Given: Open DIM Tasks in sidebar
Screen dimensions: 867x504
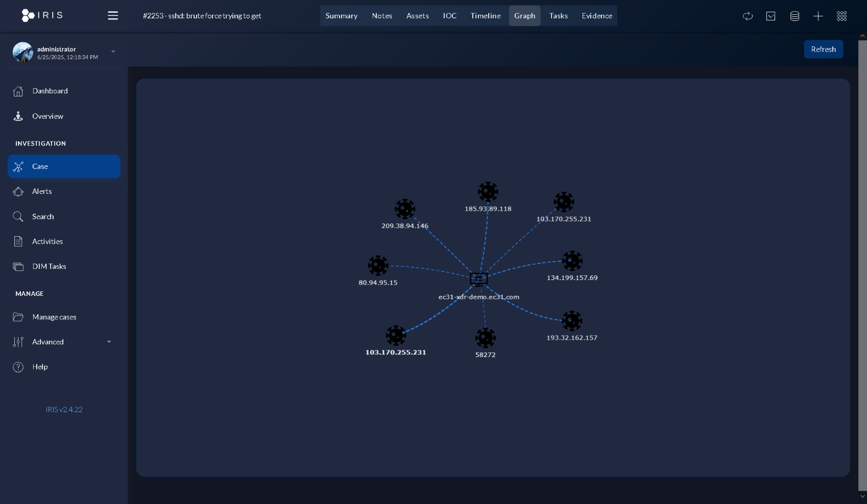Looking at the screenshot, I should click(x=64, y=266).
